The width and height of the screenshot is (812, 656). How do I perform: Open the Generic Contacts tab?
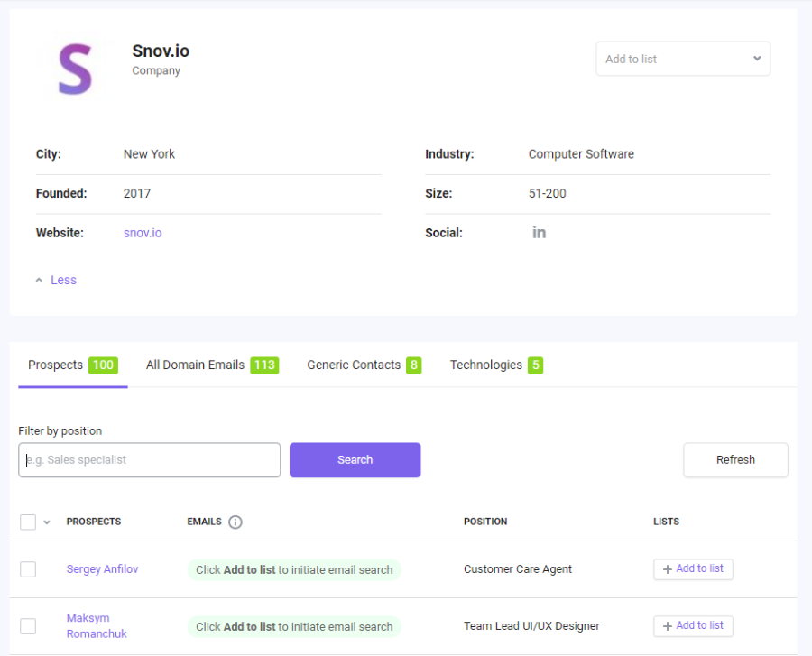[364, 365]
